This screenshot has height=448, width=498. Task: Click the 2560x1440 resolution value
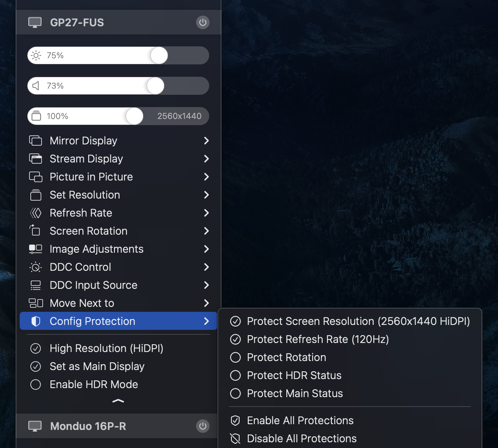(x=179, y=116)
